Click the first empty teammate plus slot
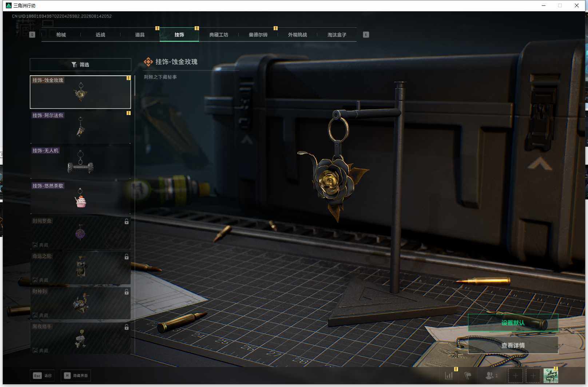This screenshot has height=387, width=588. 515,375
